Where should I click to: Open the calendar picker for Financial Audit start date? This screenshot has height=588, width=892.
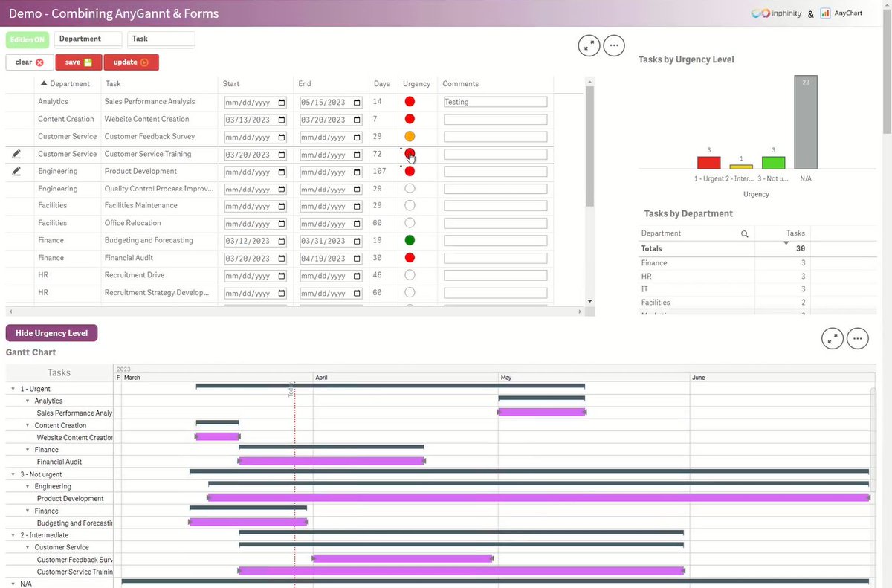click(x=283, y=258)
